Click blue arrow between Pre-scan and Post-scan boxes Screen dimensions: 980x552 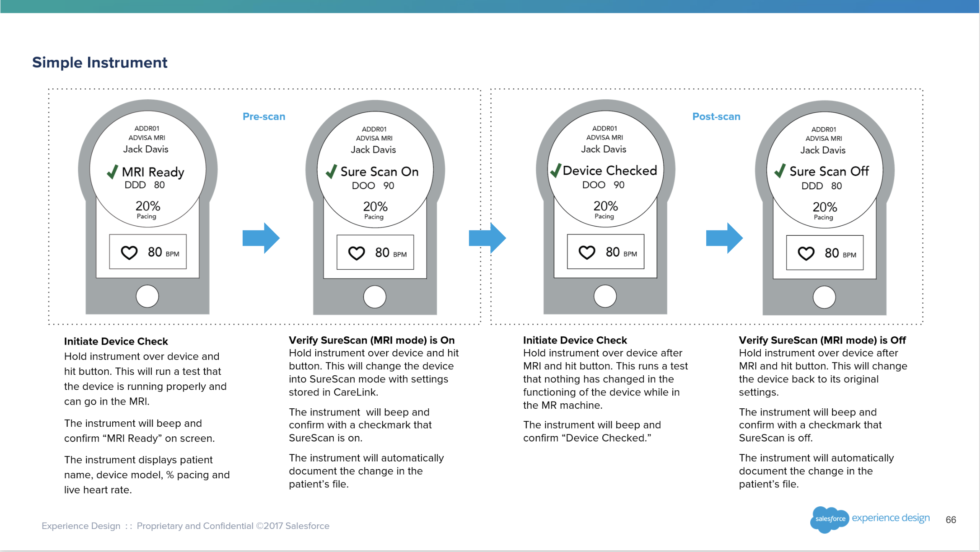coord(487,238)
